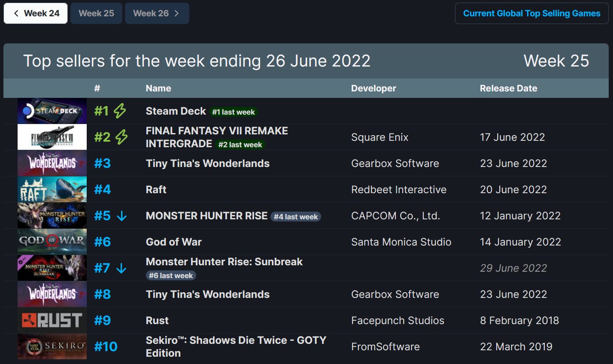The image size is (613, 364).
Task: Open the God of War logo thumbnail
Action: (x=52, y=242)
